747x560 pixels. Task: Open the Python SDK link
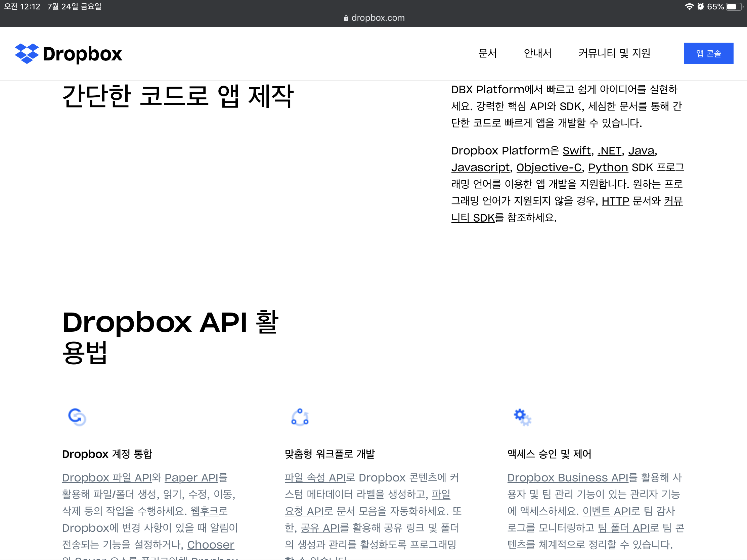point(608,168)
